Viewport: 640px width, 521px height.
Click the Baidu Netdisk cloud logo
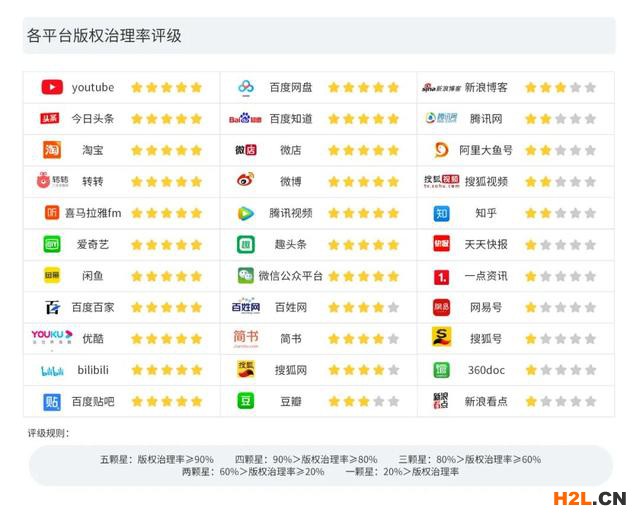coord(246,87)
